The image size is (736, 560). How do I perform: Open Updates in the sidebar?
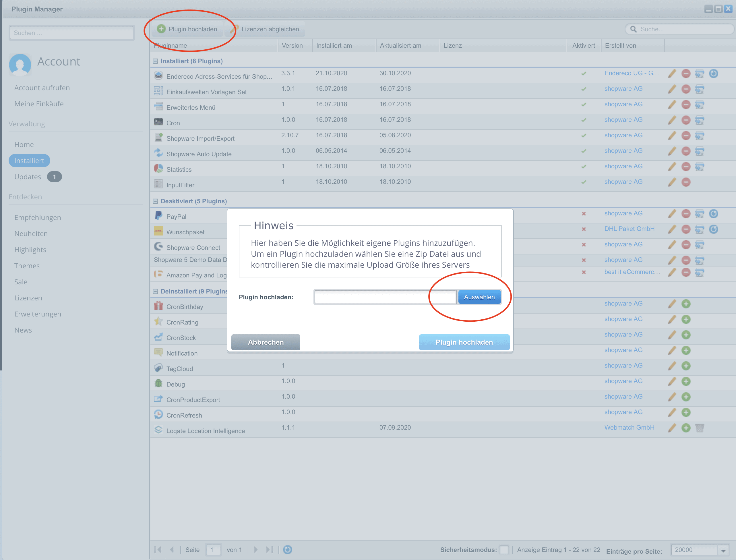(28, 177)
